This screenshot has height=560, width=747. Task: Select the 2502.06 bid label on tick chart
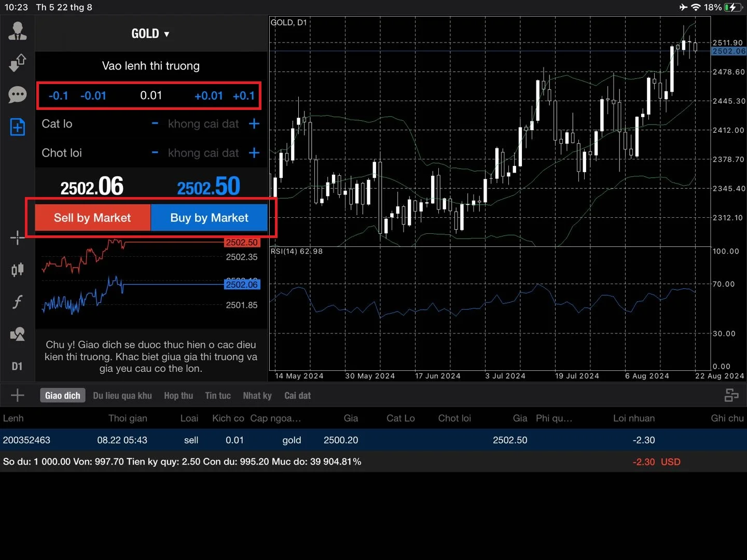click(x=242, y=285)
